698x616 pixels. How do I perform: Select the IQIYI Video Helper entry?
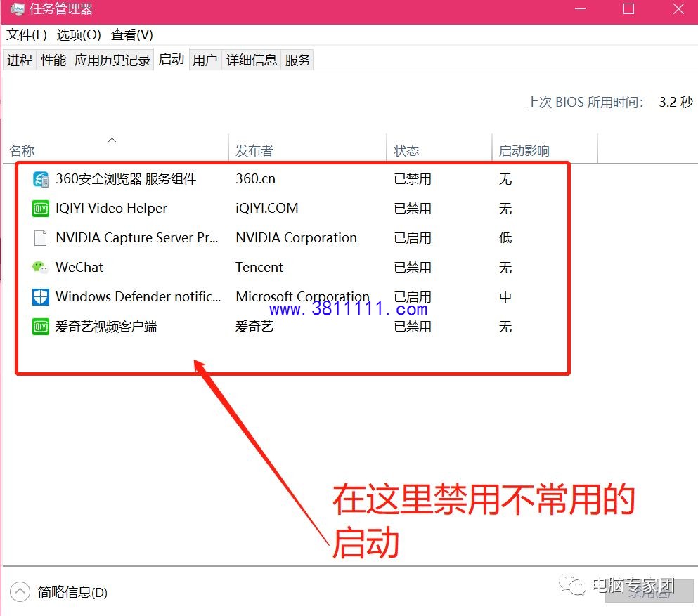[x=111, y=208]
